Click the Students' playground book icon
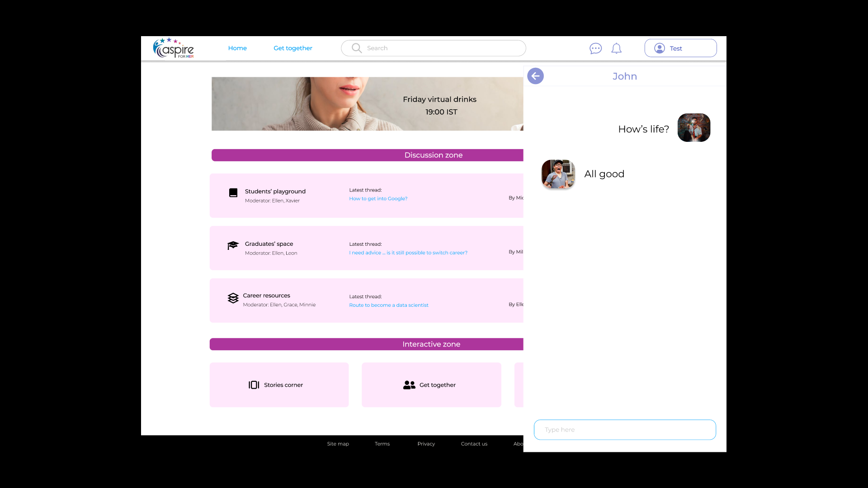The image size is (868, 488). click(233, 193)
